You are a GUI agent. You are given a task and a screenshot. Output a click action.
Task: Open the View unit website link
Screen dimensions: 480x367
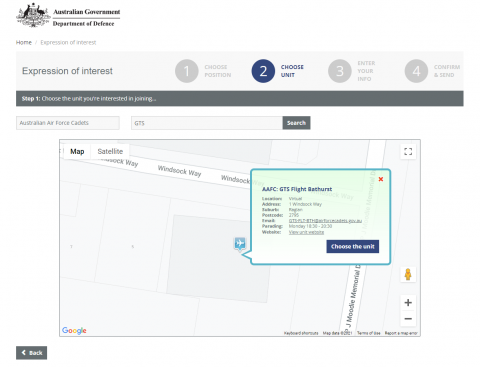(x=306, y=232)
